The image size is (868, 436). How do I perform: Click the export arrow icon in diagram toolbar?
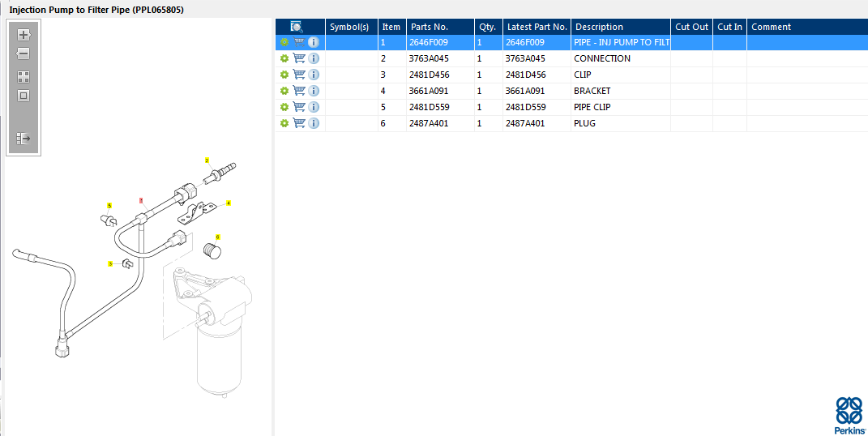[24, 139]
